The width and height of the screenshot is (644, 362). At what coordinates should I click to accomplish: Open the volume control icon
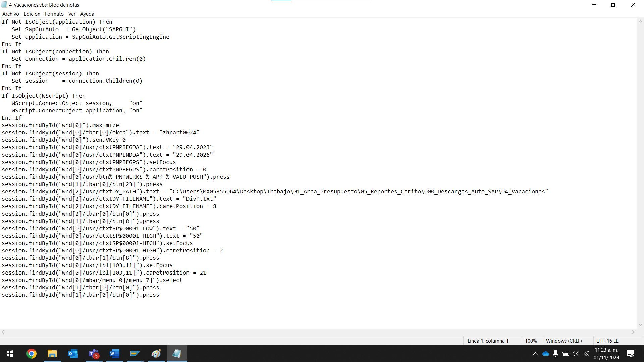coord(576,354)
